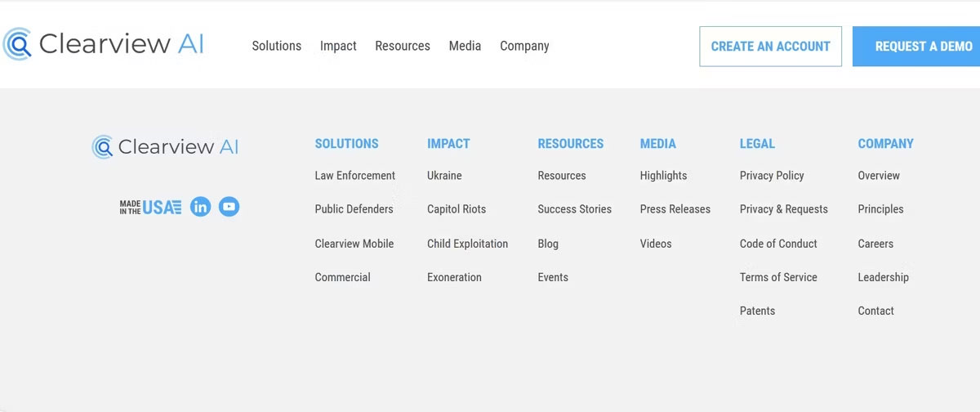Open the Media menu in top navigation
Screen dimensions: 980x412
(x=465, y=46)
